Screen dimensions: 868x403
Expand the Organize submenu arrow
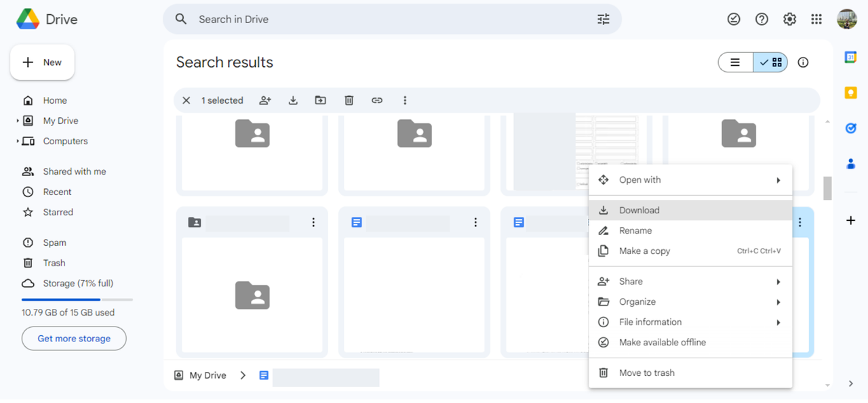click(778, 302)
